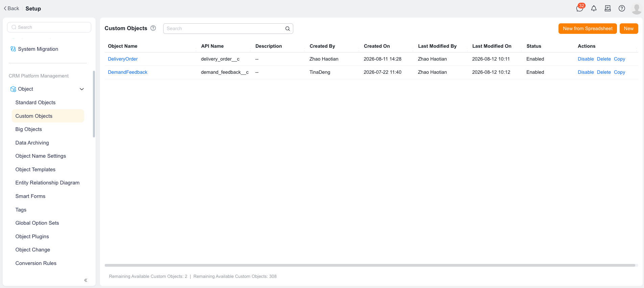644x288 pixels.
Task: Open the DemandFeedback object
Action: [x=127, y=72]
